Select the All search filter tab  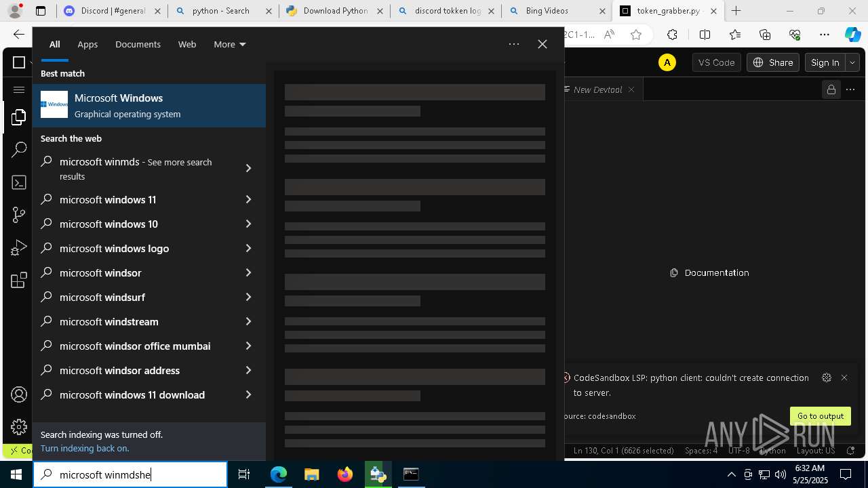click(54, 44)
